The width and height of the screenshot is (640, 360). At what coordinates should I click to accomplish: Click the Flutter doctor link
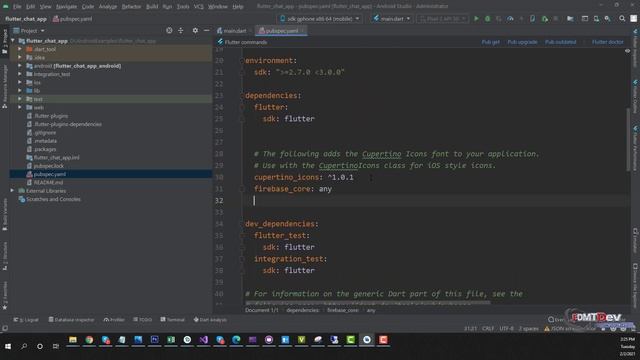[607, 42]
